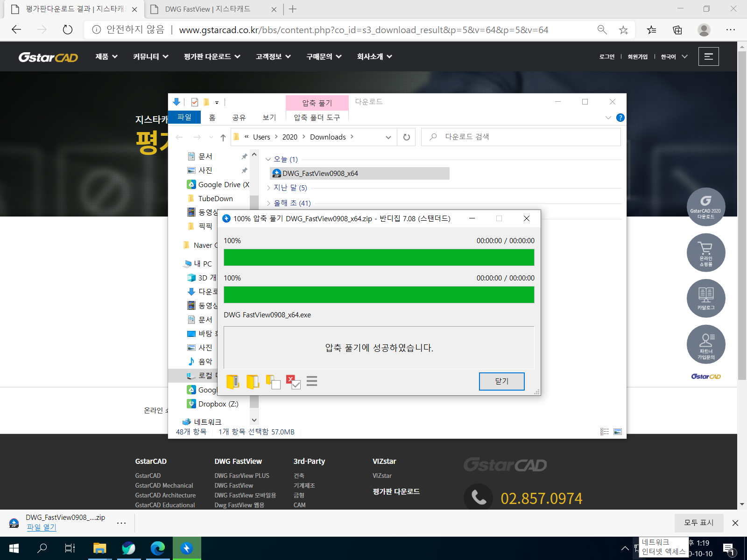Open the 압축 폴더 도구 tab
This screenshot has height=560, width=747.
[317, 118]
